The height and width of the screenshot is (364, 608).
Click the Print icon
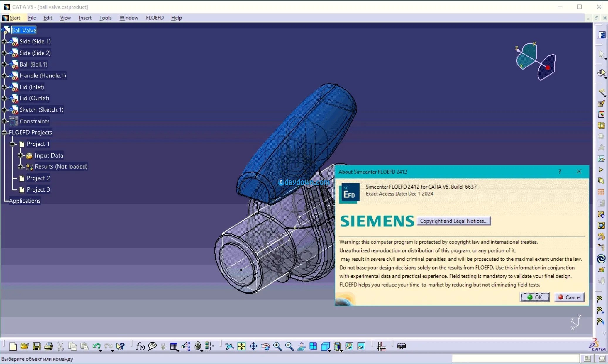49,346
